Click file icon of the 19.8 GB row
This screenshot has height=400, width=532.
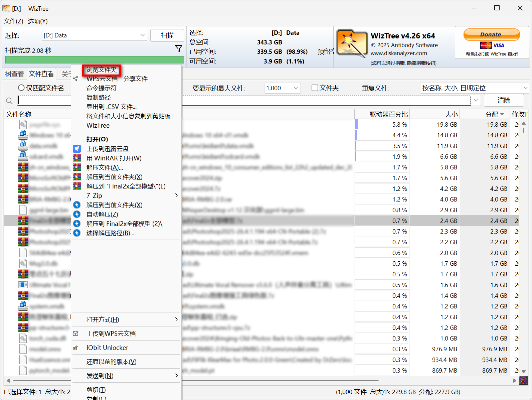coord(23,125)
